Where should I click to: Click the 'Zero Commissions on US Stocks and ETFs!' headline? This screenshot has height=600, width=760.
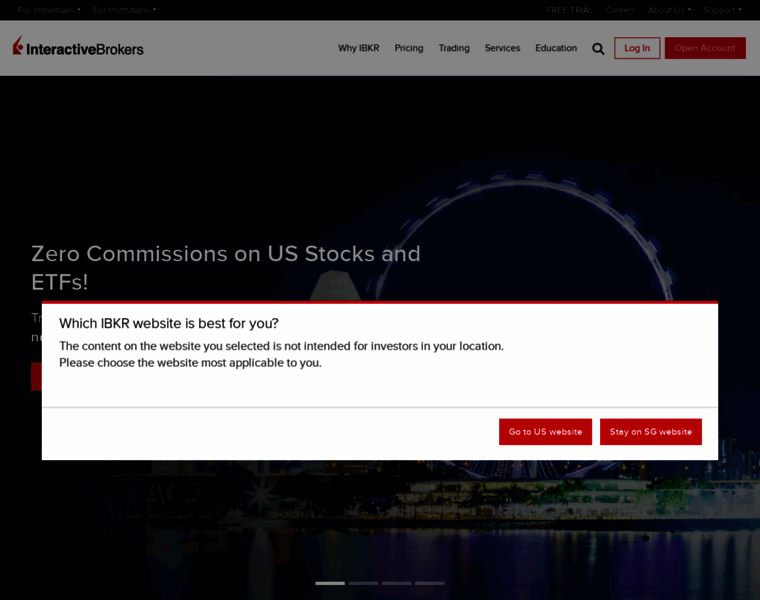coord(226,268)
